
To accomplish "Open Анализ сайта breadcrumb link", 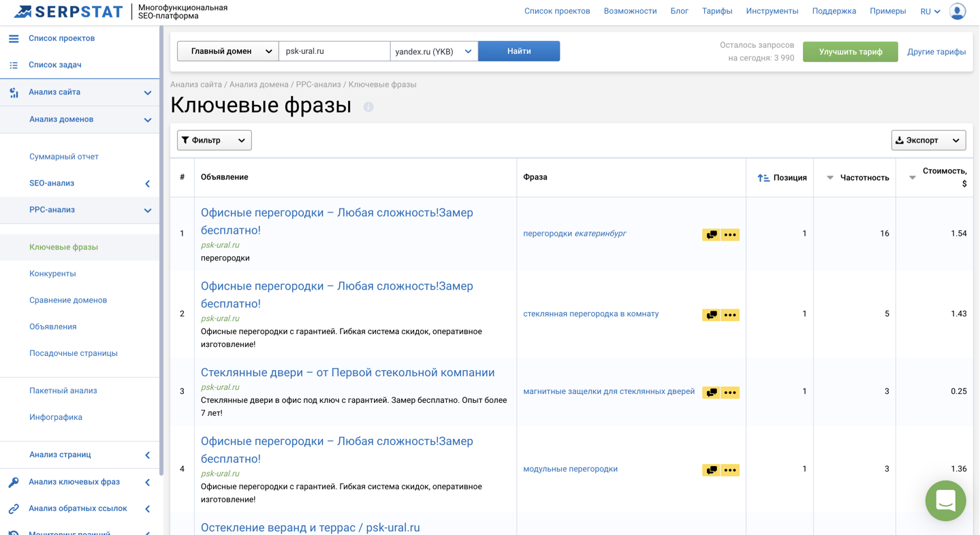I will [196, 85].
